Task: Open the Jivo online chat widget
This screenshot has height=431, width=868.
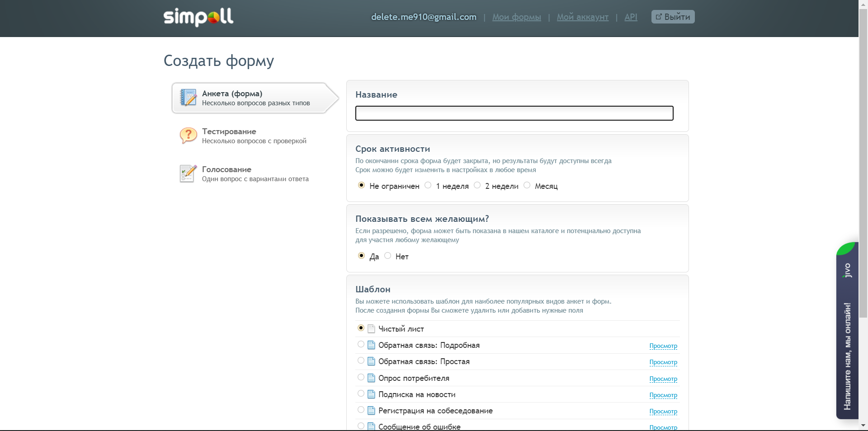Action: point(847,331)
